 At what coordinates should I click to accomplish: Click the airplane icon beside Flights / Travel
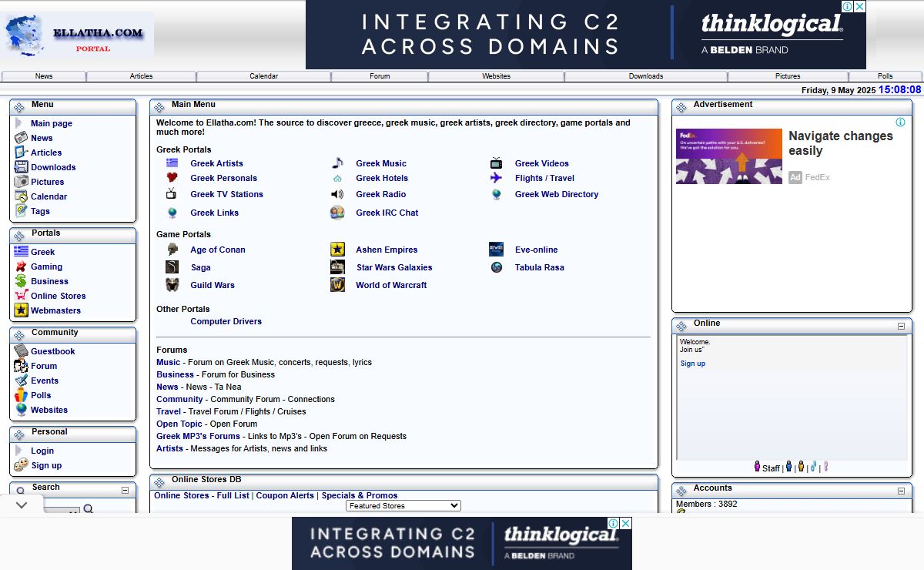[497, 178]
